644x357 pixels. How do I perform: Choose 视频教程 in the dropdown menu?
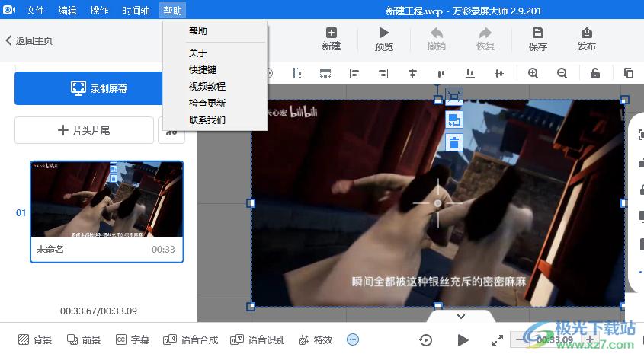tap(207, 86)
